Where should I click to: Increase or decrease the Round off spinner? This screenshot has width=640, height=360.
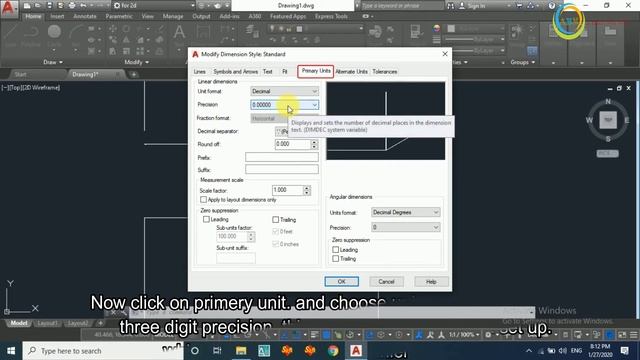(314, 144)
